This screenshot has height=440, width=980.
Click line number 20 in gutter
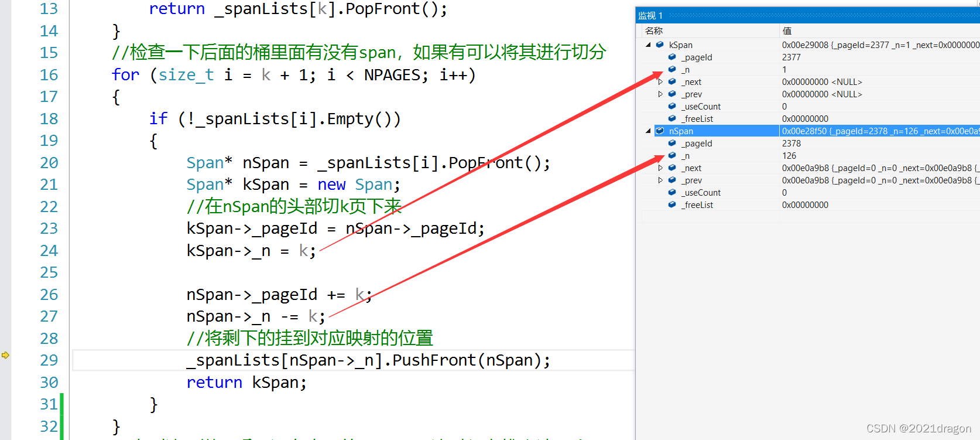pyautogui.click(x=49, y=162)
